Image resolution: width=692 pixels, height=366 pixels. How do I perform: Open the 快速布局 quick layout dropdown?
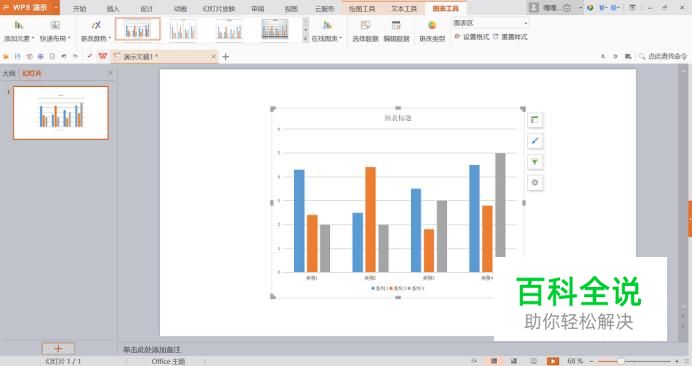click(55, 30)
